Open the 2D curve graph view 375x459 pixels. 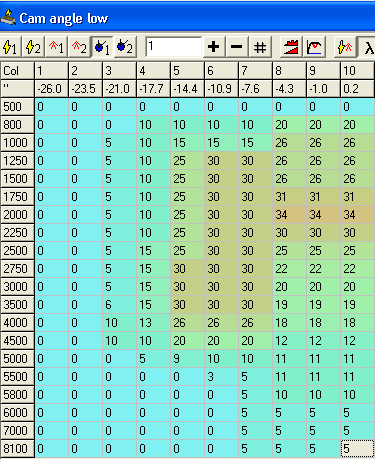coord(314,47)
